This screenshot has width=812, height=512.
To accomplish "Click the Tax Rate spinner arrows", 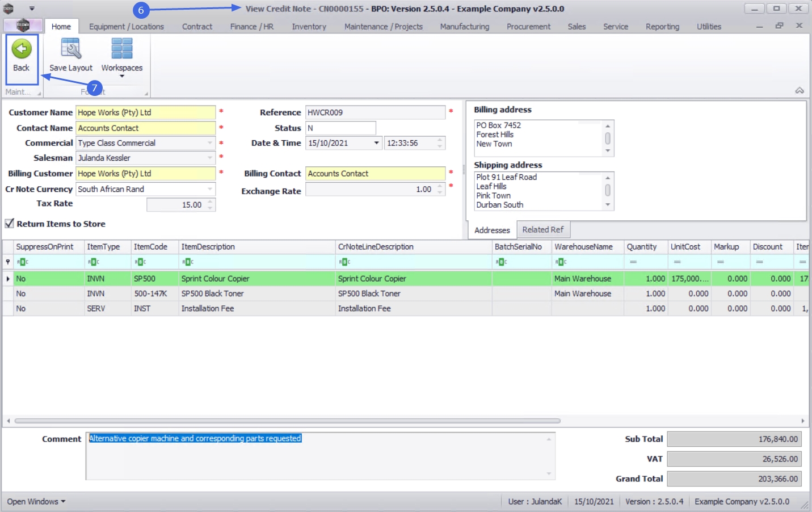I will click(x=211, y=205).
